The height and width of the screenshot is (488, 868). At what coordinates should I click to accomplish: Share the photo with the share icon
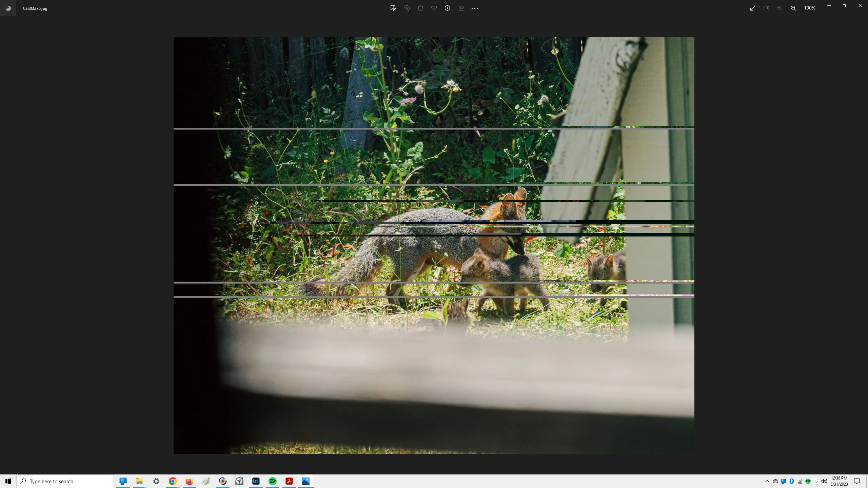(461, 8)
